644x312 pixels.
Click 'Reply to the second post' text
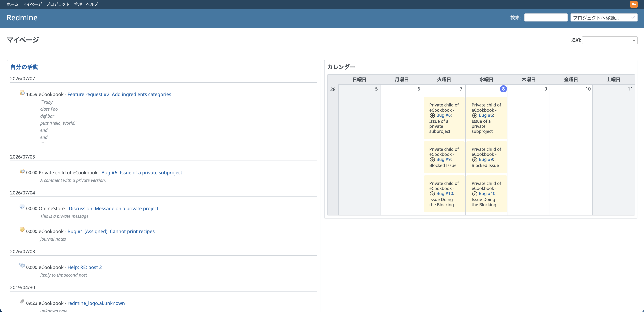(64, 275)
